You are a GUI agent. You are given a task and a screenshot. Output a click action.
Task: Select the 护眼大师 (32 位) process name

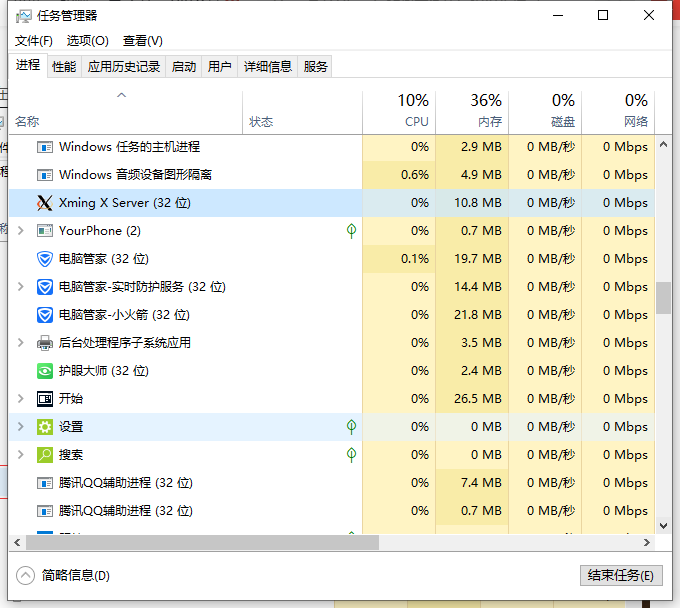pos(104,371)
